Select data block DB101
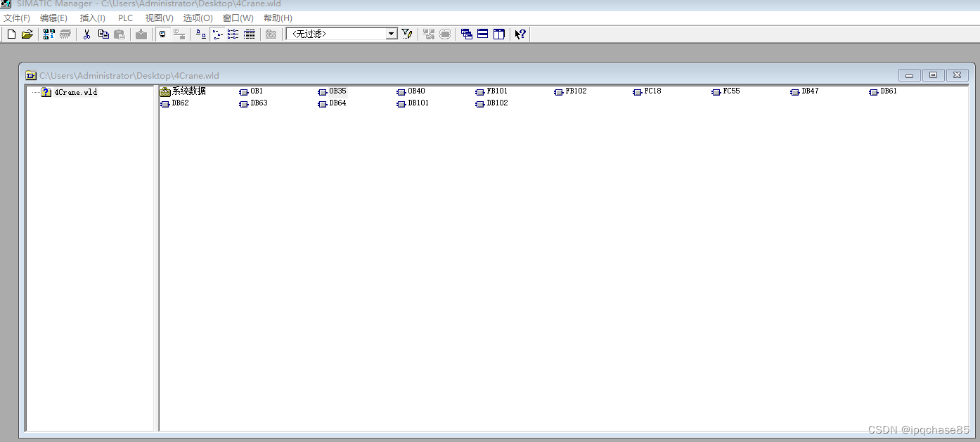Screen dimensions: 980x442 pos(413,103)
